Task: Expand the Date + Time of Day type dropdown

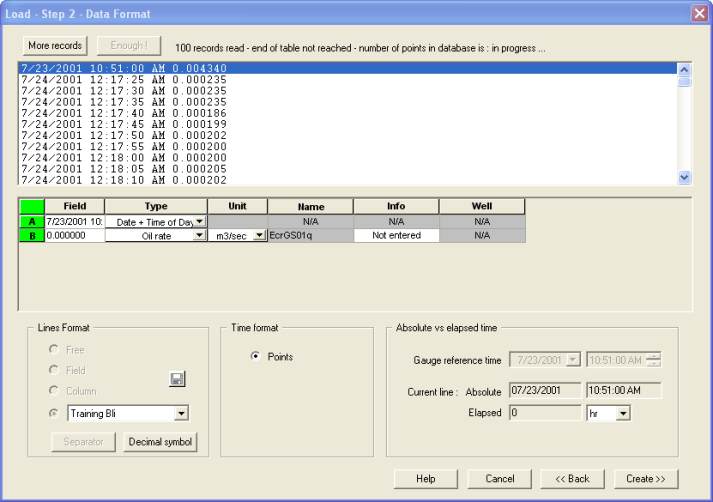Action: pyautogui.click(x=199, y=221)
